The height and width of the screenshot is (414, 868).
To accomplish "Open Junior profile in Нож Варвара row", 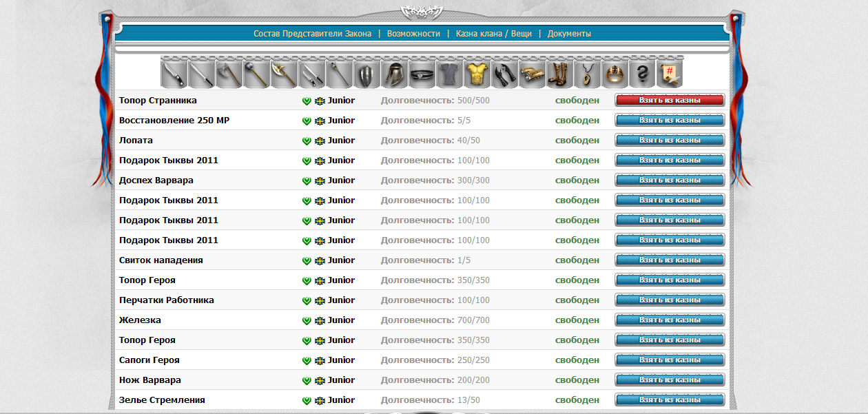I will point(342,380).
